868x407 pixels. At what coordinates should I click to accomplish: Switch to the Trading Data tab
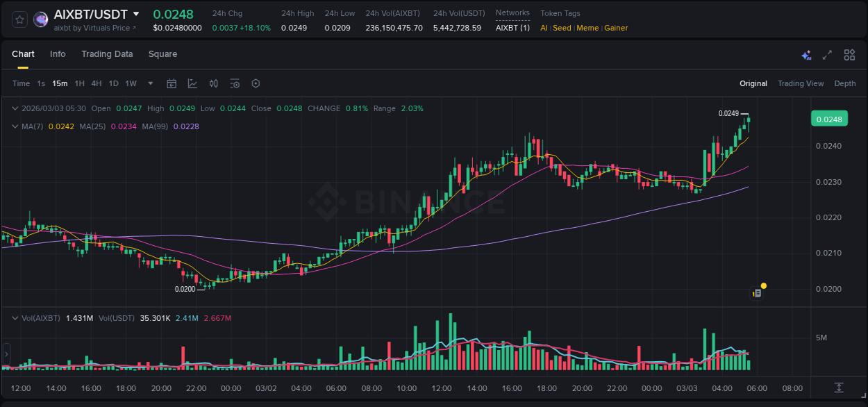pos(107,54)
